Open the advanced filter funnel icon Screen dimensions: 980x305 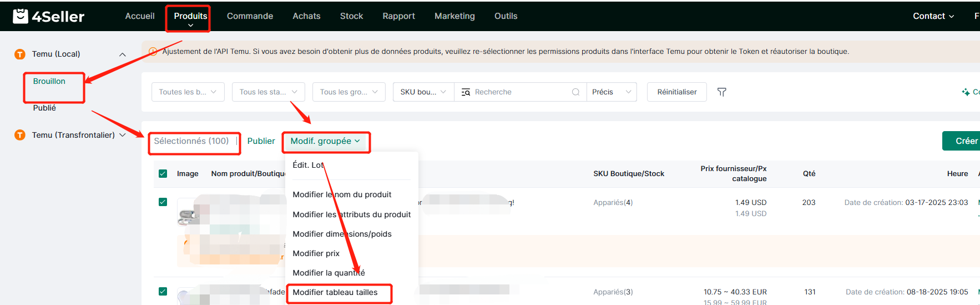[721, 92]
